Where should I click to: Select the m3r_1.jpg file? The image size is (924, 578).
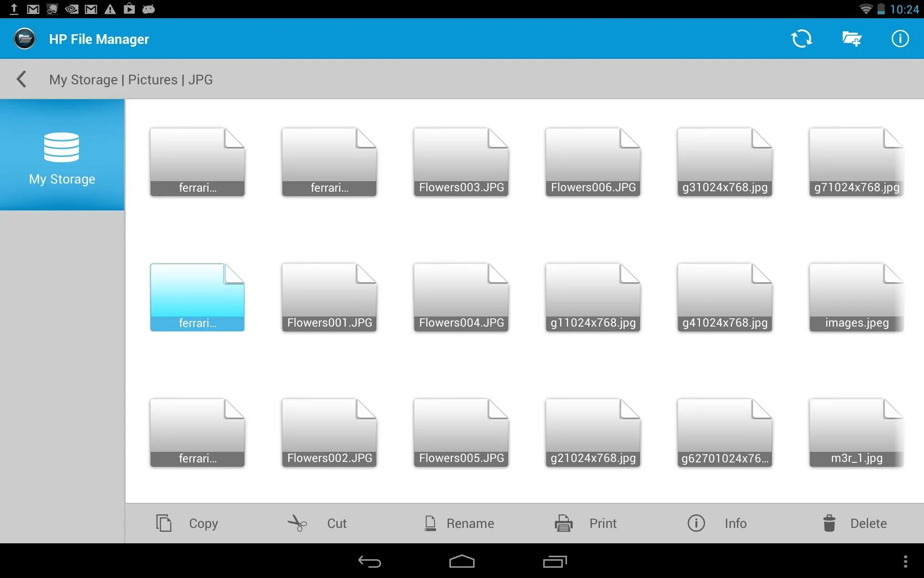pos(857,432)
